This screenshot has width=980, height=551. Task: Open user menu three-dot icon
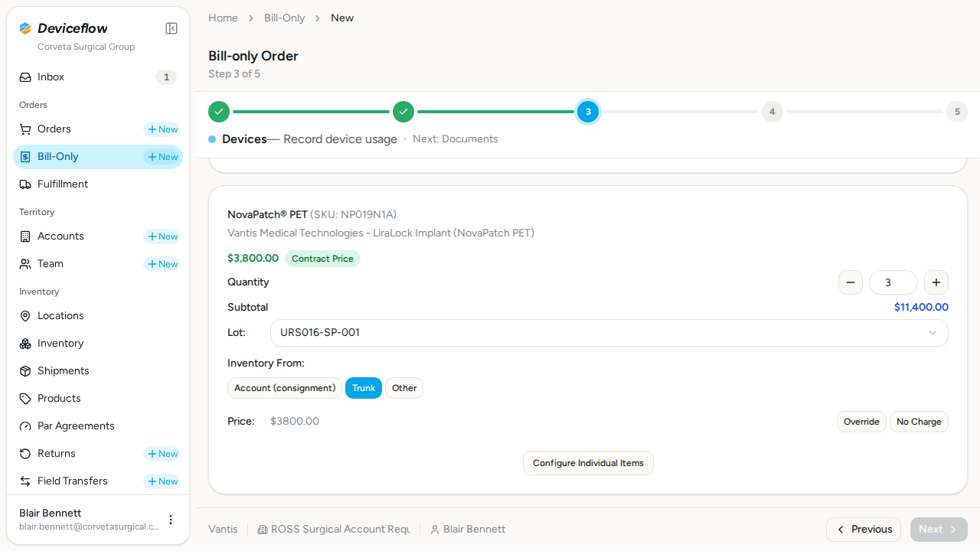pos(171,520)
